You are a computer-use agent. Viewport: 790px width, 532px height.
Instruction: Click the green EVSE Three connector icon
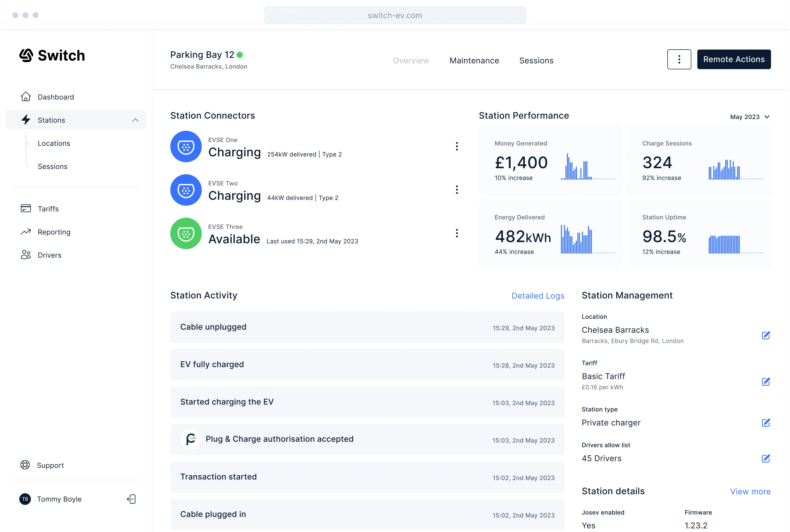coord(186,233)
